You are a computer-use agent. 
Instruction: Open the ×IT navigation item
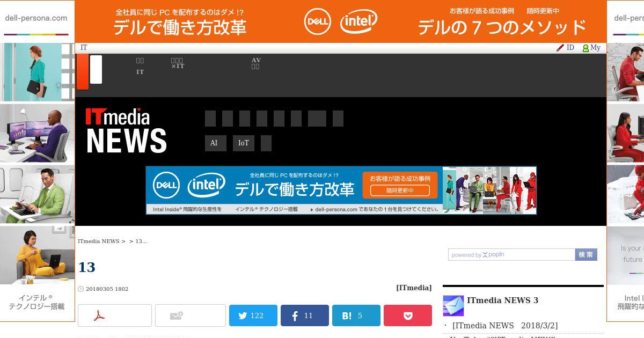(x=178, y=63)
